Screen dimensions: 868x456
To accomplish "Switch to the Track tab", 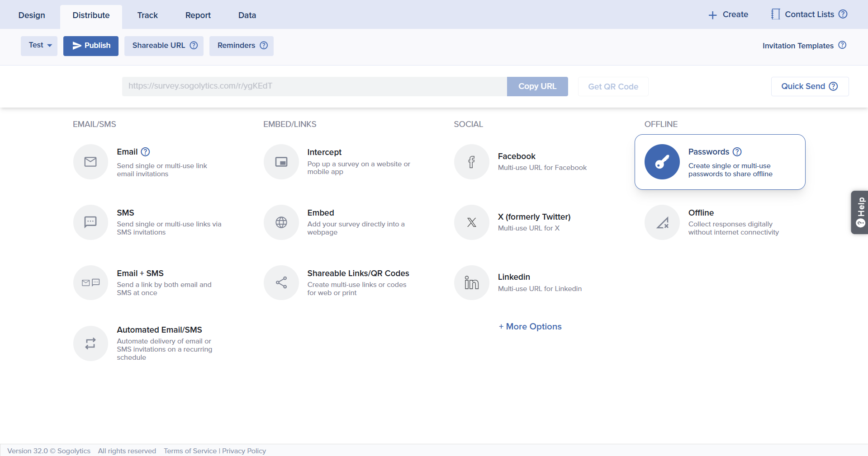I will (147, 15).
